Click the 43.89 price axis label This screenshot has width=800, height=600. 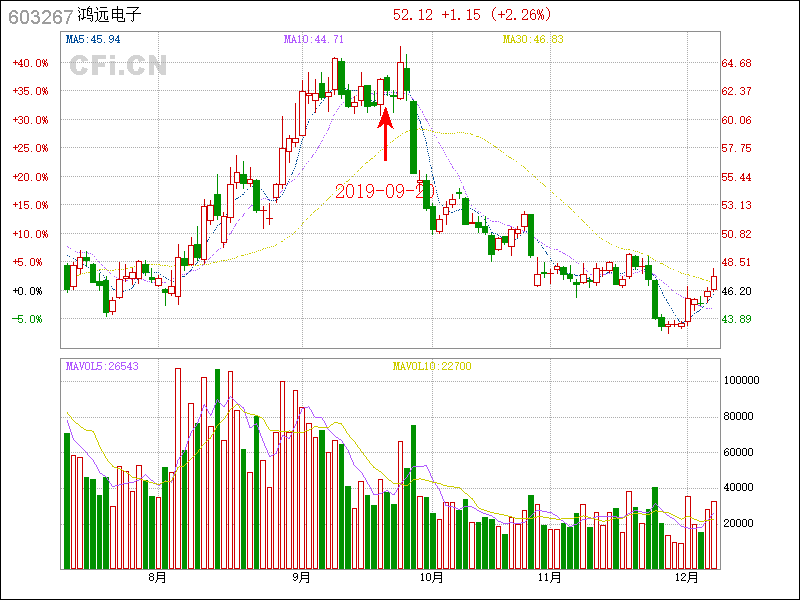coord(736,319)
